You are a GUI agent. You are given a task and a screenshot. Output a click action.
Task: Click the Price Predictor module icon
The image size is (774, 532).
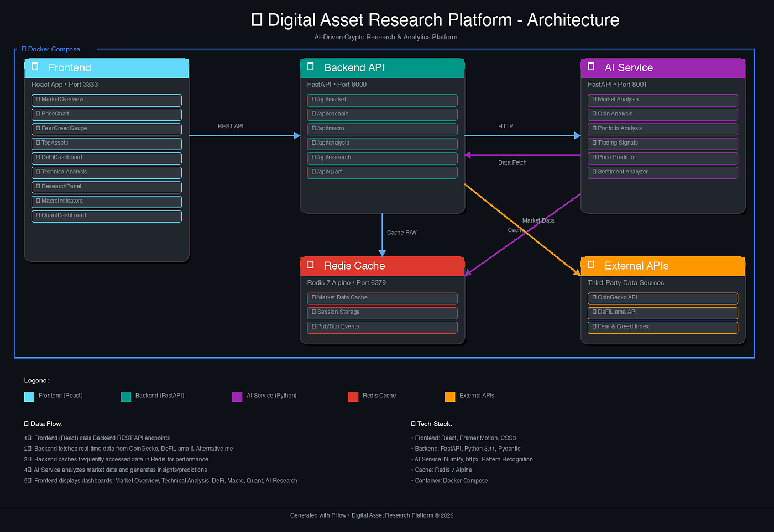[x=594, y=157]
